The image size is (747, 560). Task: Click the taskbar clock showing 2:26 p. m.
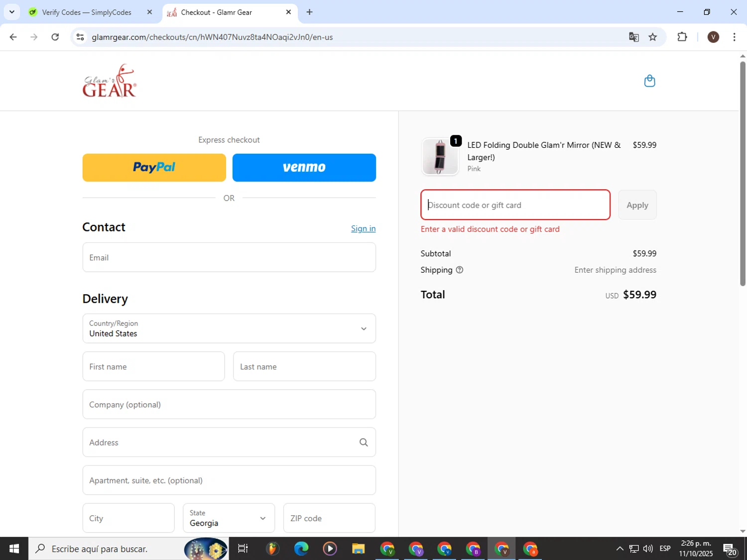pos(696,549)
